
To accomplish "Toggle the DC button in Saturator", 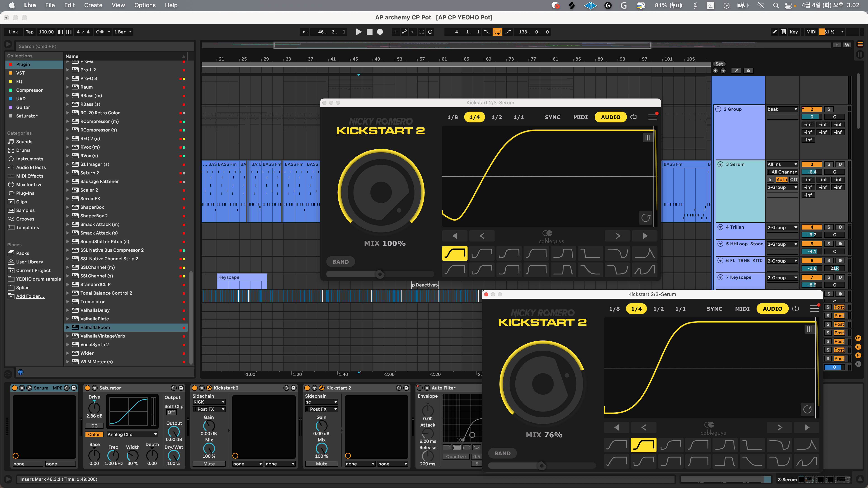I will pos(94,426).
